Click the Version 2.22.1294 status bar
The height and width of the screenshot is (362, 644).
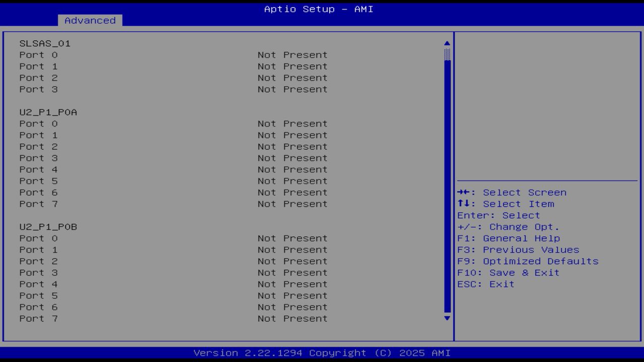point(322,353)
